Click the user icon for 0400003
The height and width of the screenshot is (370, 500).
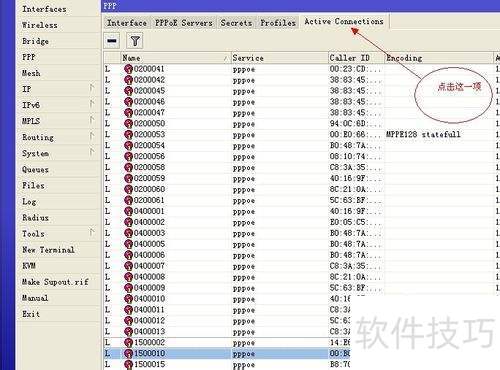click(128, 233)
